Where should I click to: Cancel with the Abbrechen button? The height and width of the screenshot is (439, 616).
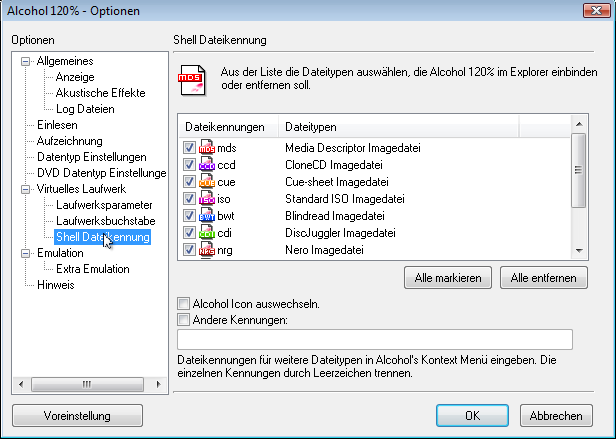(556, 416)
